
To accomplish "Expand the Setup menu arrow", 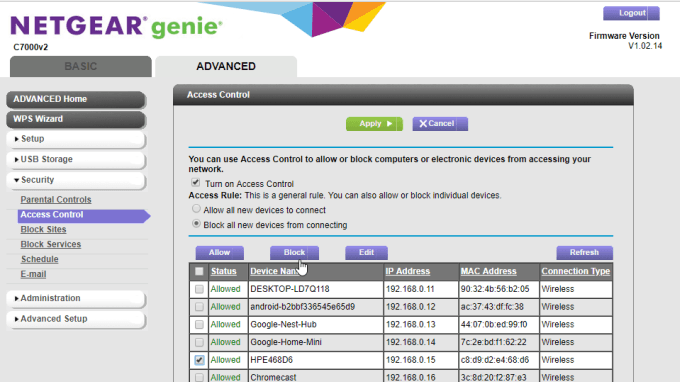I will 16,139.
